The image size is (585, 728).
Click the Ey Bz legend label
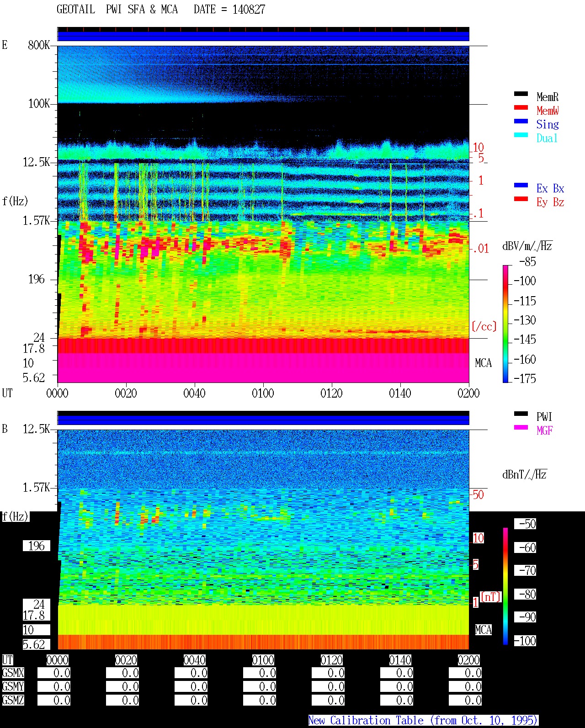[x=550, y=202]
